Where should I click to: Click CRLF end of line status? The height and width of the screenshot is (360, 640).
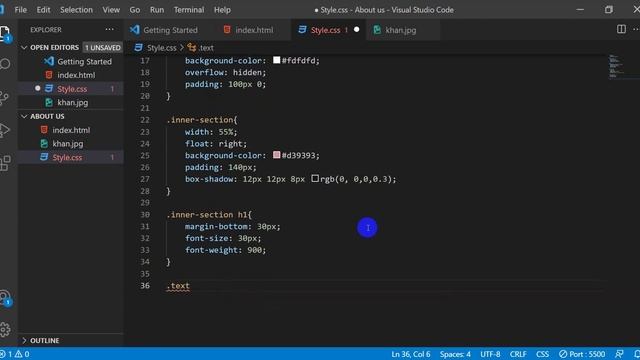(518, 354)
